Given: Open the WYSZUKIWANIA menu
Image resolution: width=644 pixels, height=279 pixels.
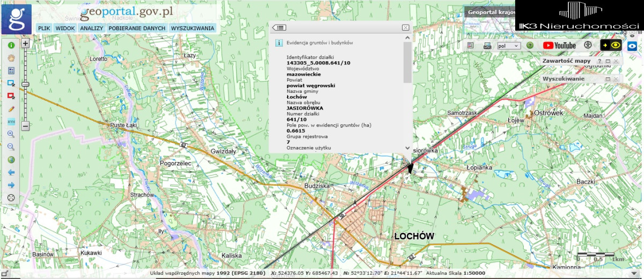Looking at the screenshot, I should [x=193, y=28].
